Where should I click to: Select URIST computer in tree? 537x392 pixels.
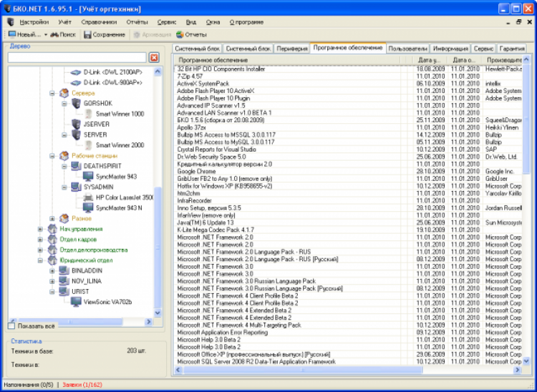pyautogui.click(x=80, y=291)
